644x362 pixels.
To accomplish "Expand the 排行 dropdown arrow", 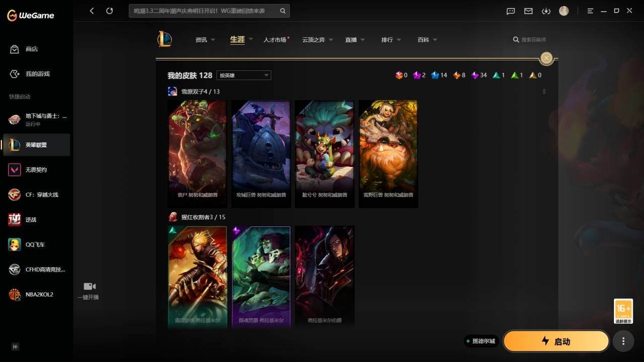I will point(398,40).
